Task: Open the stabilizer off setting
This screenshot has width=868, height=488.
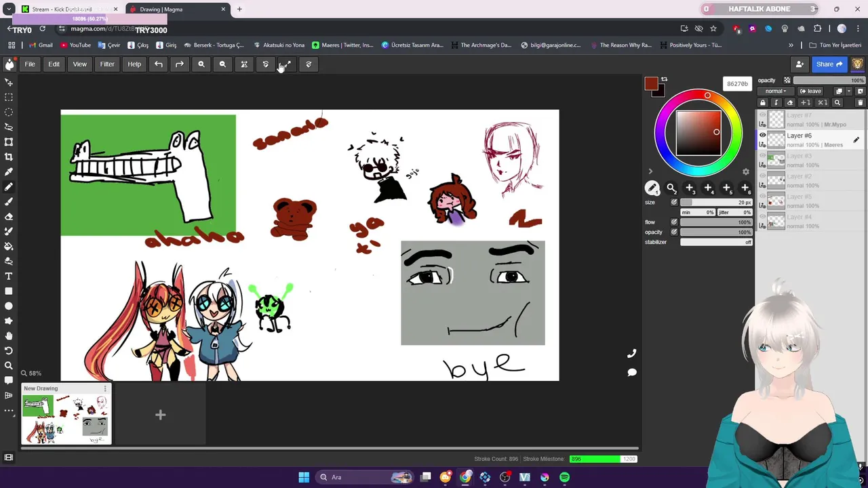Action: (716, 242)
